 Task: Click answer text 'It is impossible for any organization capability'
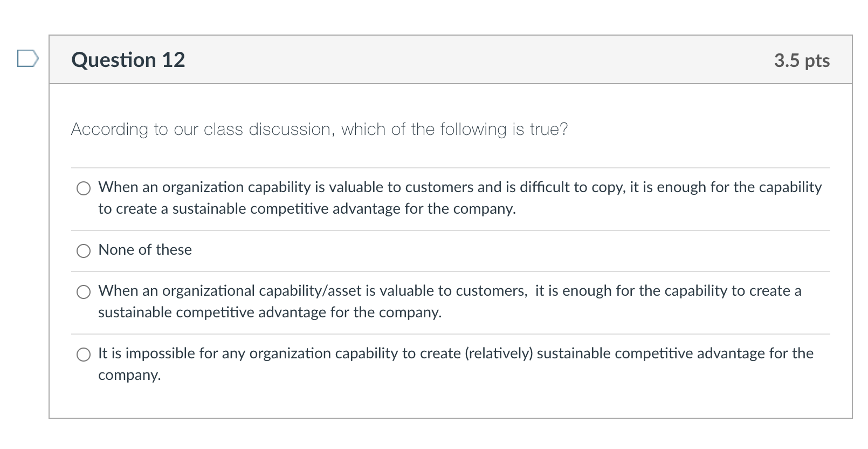coord(456,364)
